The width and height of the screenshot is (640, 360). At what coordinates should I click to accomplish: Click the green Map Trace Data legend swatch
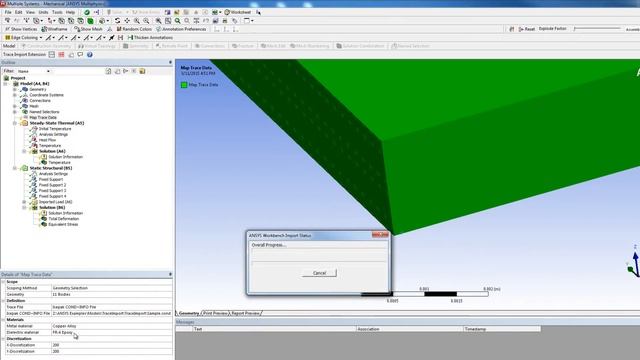[x=184, y=85]
